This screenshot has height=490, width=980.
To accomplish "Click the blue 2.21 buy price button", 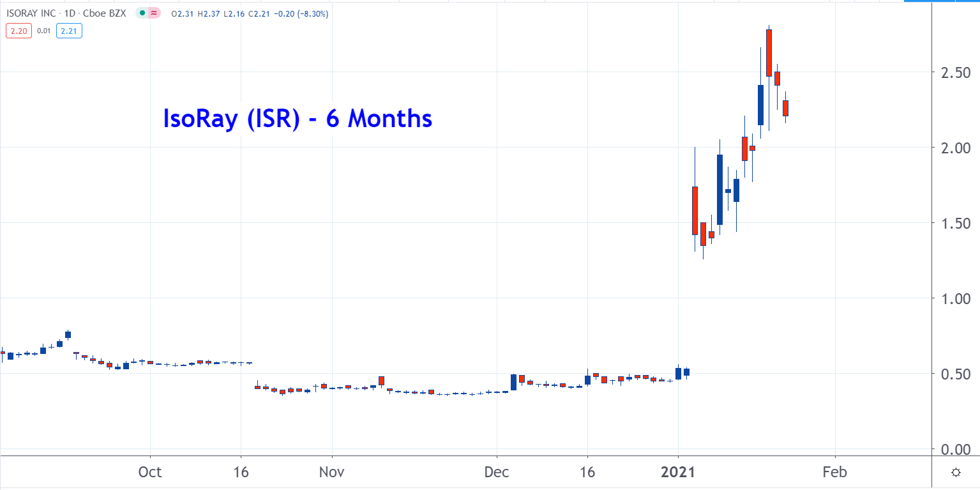I will click(68, 29).
